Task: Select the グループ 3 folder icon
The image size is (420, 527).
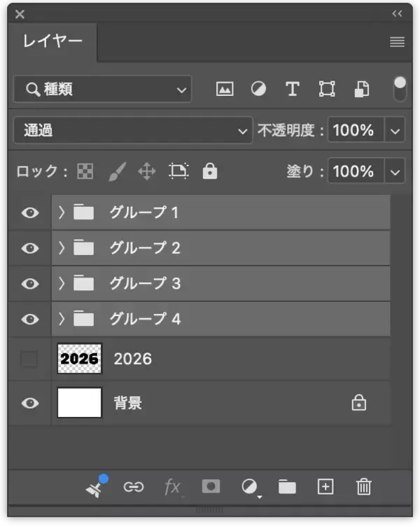Action: (x=83, y=283)
